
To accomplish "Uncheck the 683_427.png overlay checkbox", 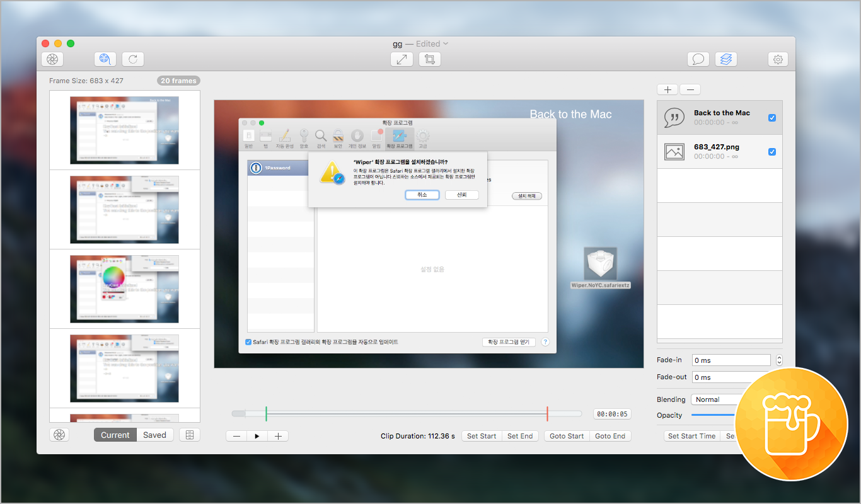I will pos(772,152).
